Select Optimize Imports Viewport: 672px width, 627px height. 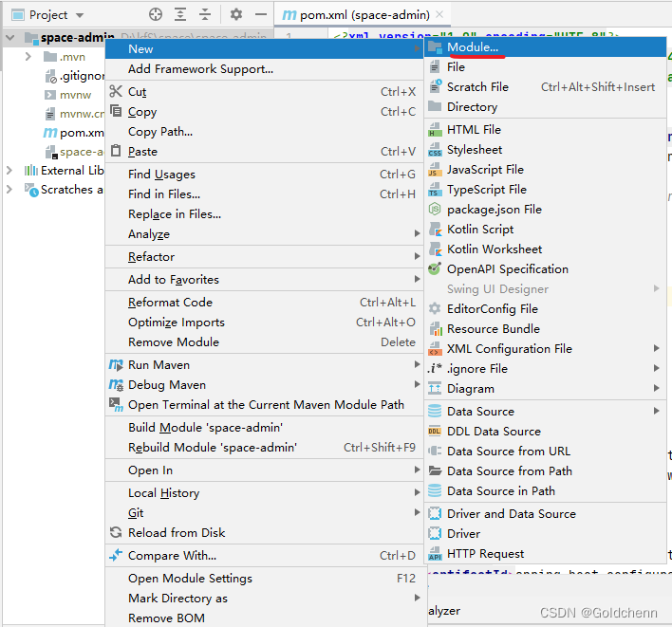coord(264,323)
